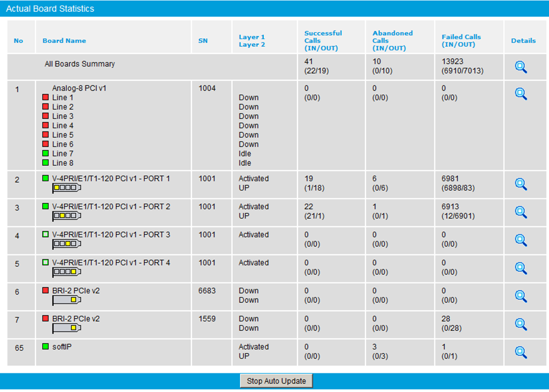Click the PORT 1 card port diagram

pyautogui.click(x=67, y=188)
